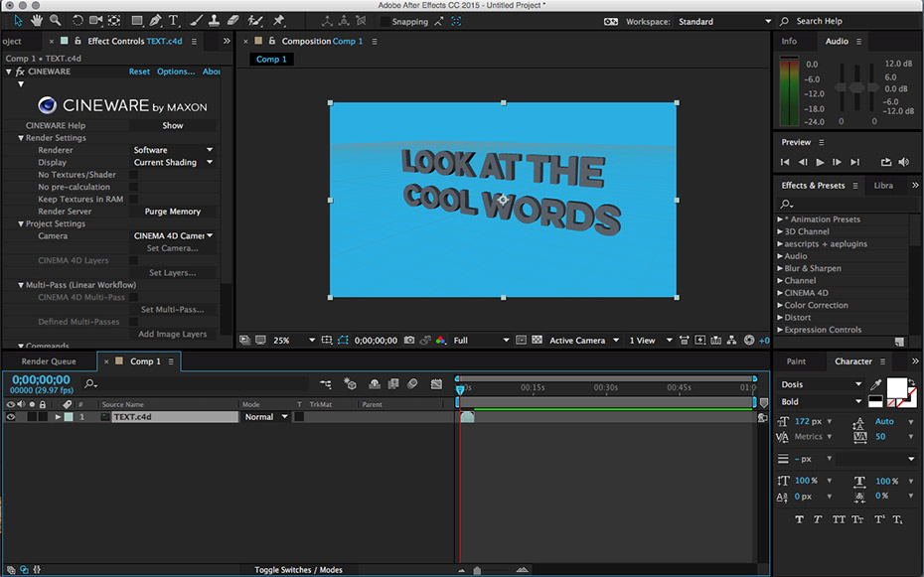Activate the Eraser tool

click(x=232, y=20)
